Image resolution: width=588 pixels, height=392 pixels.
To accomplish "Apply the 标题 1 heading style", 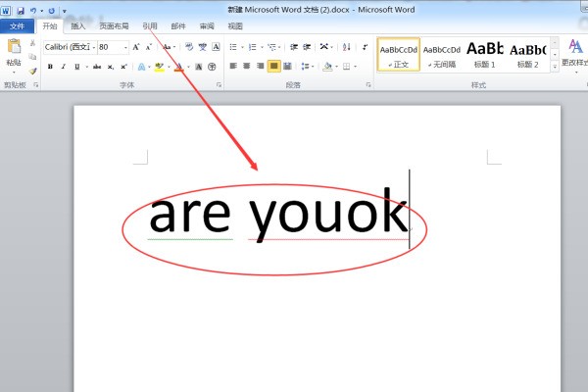I will tap(485, 52).
